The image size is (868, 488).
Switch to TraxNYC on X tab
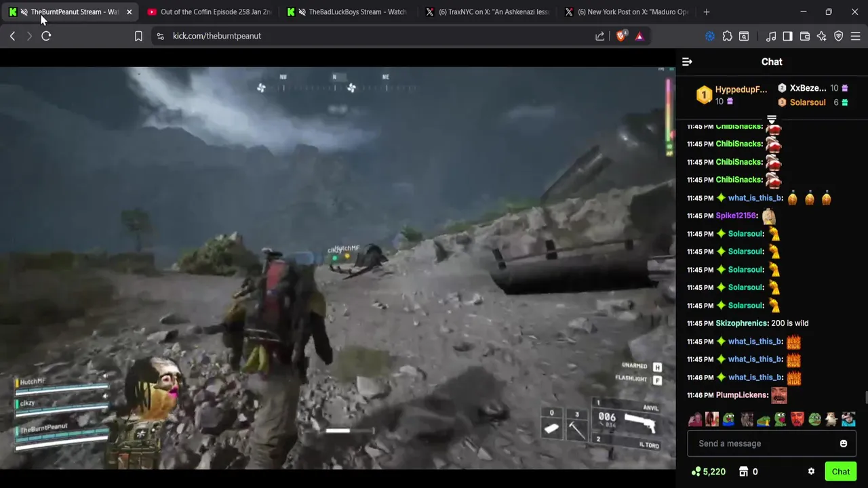tap(487, 12)
